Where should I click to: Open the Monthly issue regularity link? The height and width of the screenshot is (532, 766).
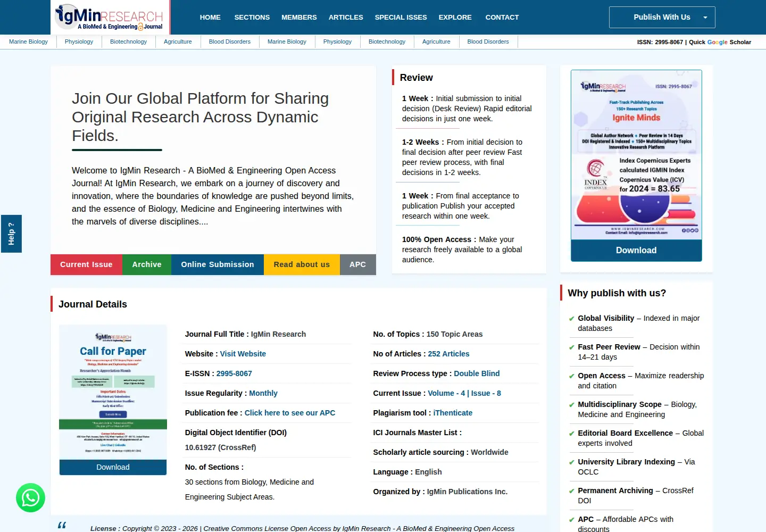point(263,393)
